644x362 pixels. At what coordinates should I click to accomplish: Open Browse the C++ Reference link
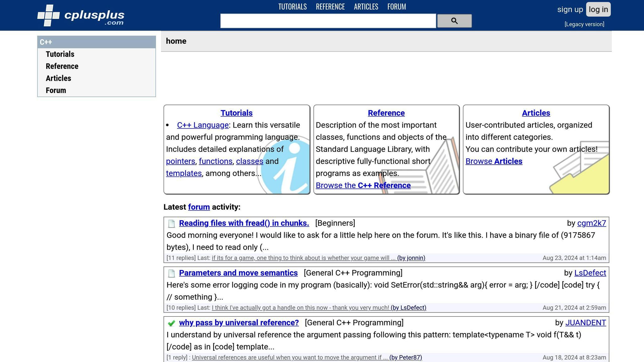pos(363,185)
